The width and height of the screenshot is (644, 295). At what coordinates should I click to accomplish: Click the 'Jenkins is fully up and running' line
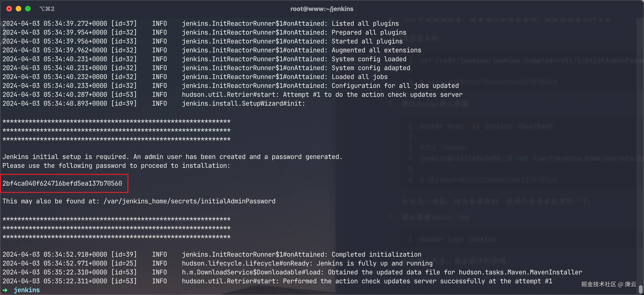(x=307, y=263)
